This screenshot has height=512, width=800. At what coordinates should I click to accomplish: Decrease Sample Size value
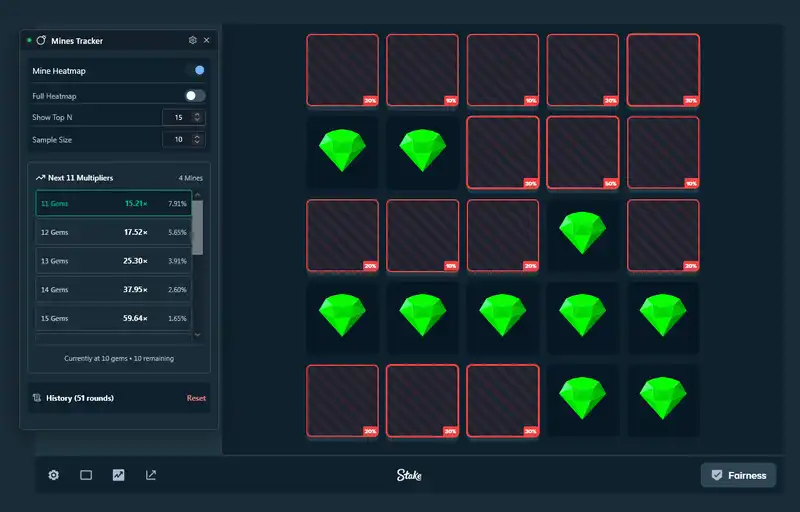click(x=197, y=142)
